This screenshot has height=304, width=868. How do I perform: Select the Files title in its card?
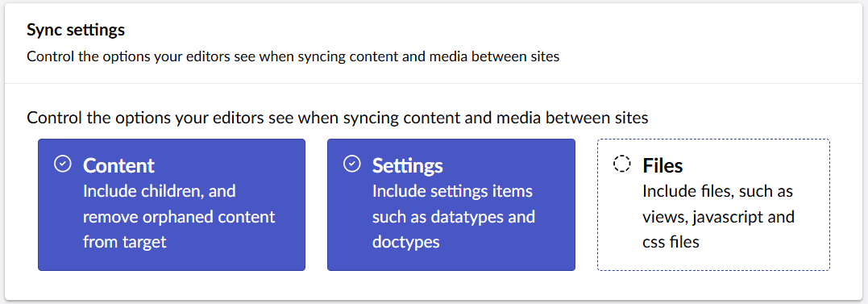(x=662, y=165)
